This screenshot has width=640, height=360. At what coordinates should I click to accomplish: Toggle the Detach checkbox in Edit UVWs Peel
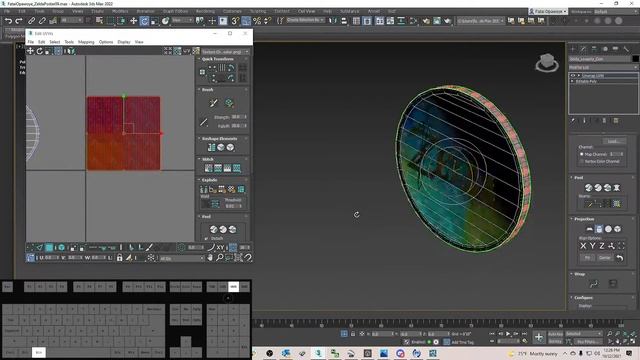point(206,238)
